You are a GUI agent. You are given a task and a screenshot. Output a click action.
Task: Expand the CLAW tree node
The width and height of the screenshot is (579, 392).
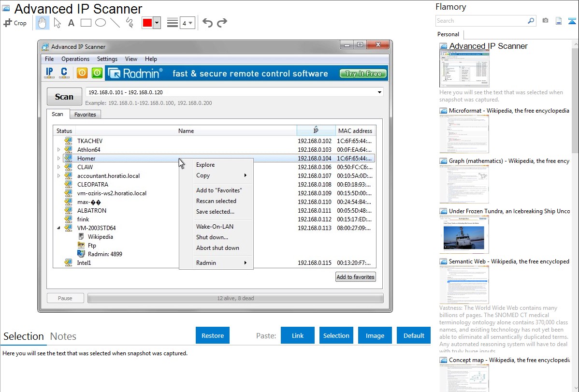click(x=58, y=167)
